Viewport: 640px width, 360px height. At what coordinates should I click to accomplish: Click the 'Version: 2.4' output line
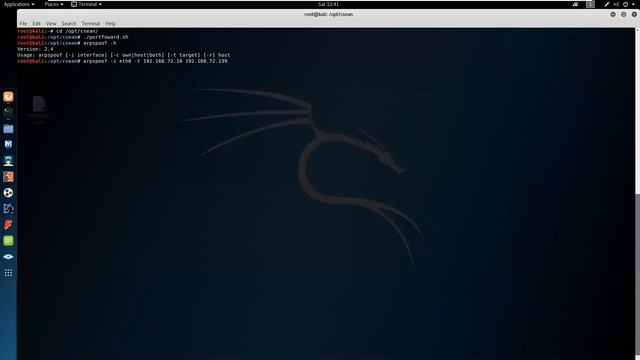(35, 49)
